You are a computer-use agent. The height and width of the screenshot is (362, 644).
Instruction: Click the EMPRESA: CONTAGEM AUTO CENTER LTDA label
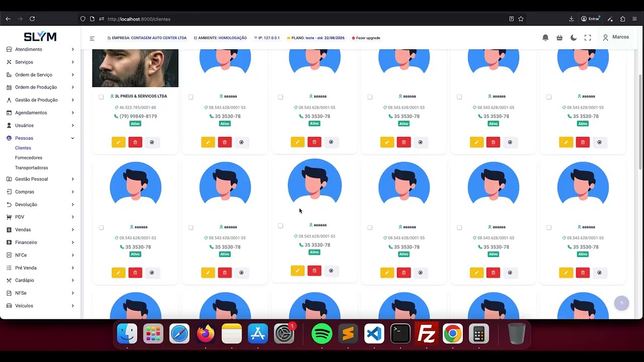click(x=147, y=38)
